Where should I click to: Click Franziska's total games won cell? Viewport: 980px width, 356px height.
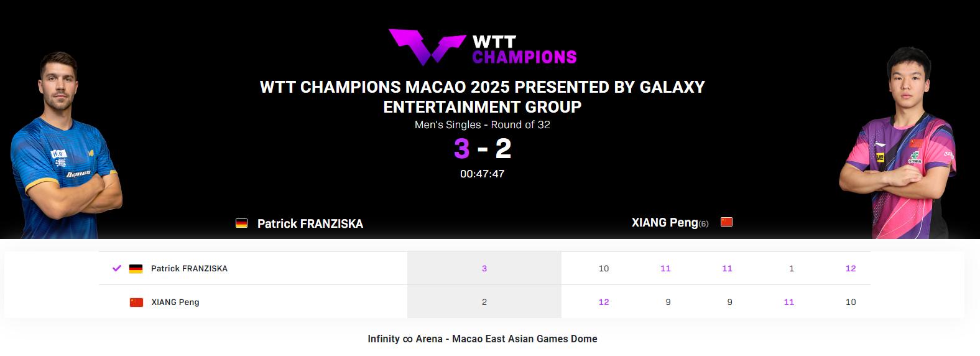click(484, 269)
